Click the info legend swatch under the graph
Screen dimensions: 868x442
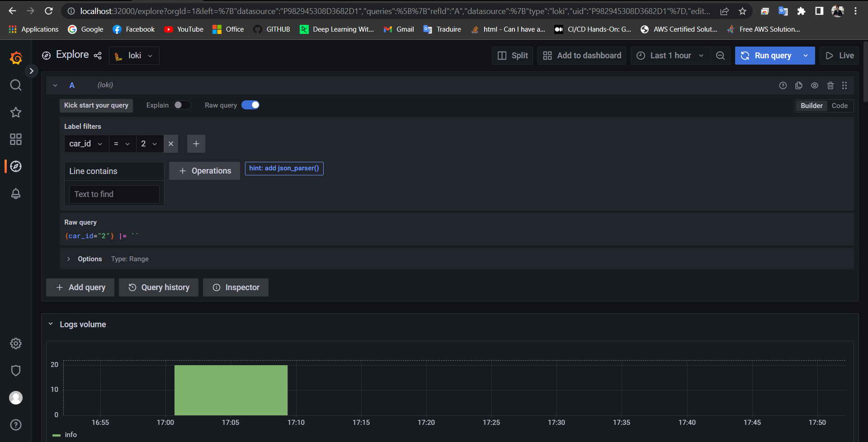pyautogui.click(x=57, y=435)
